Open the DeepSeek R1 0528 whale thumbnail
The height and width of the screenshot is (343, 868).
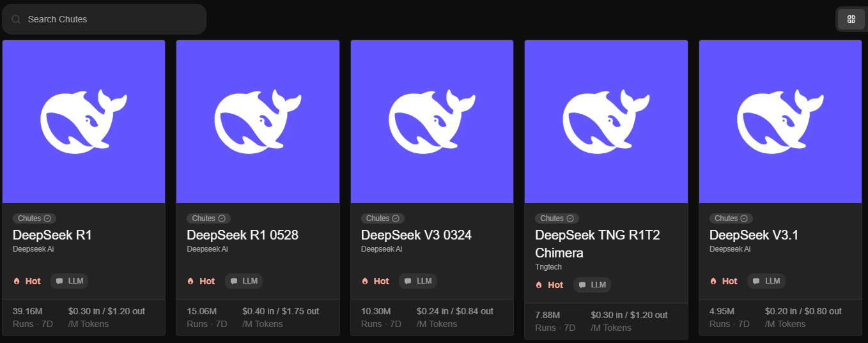tap(258, 121)
